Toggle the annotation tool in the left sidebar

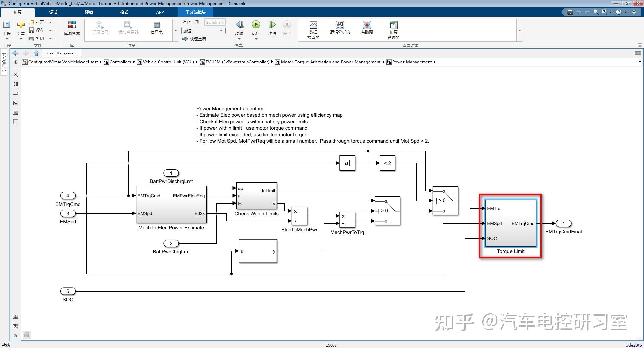click(x=15, y=103)
